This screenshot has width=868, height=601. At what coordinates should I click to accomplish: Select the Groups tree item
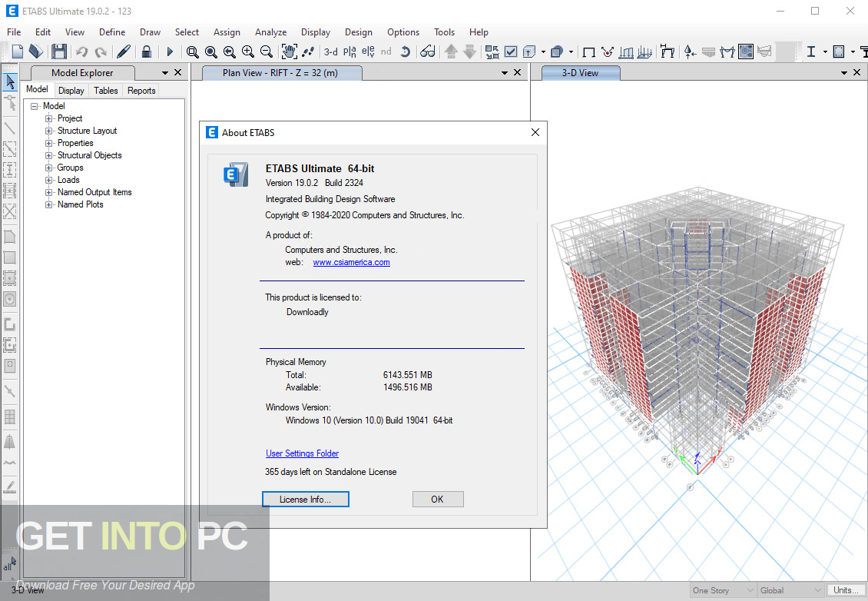[71, 168]
